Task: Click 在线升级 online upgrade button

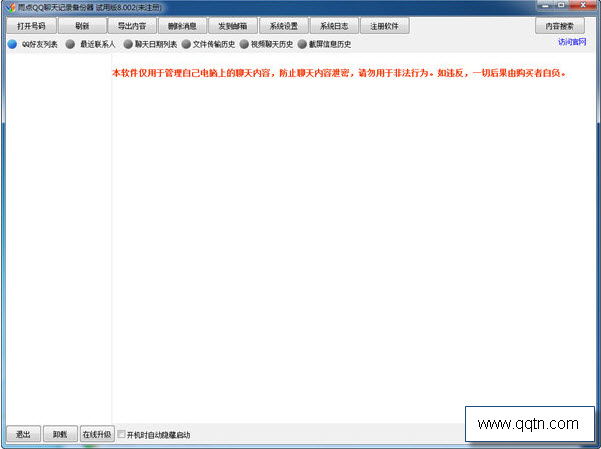Action: click(97, 434)
